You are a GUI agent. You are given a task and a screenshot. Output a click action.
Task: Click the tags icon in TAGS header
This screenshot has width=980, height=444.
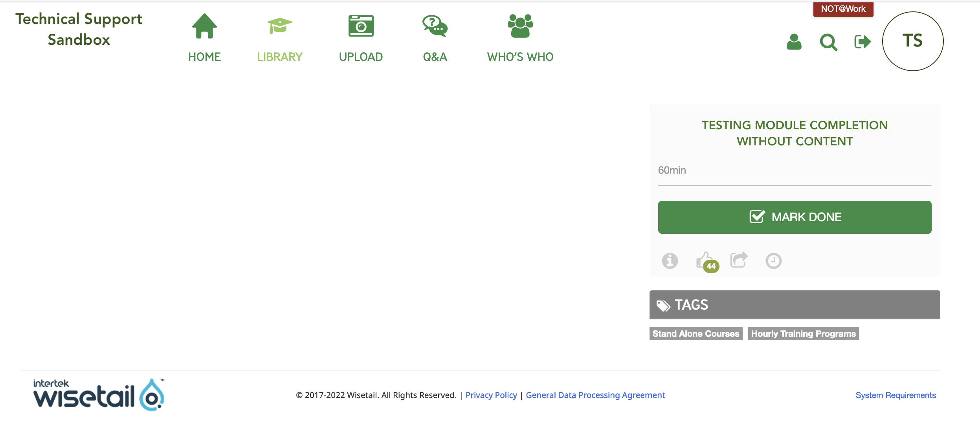pos(663,305)
